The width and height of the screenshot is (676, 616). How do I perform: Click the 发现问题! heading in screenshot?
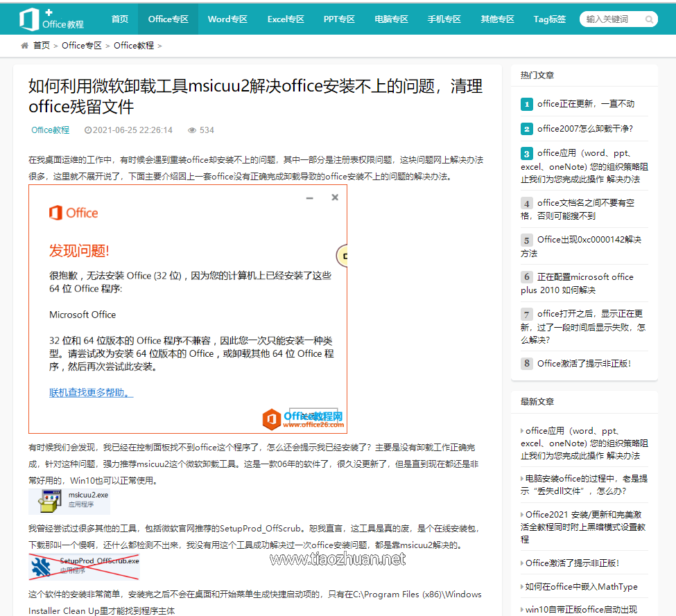pos(79,251)
